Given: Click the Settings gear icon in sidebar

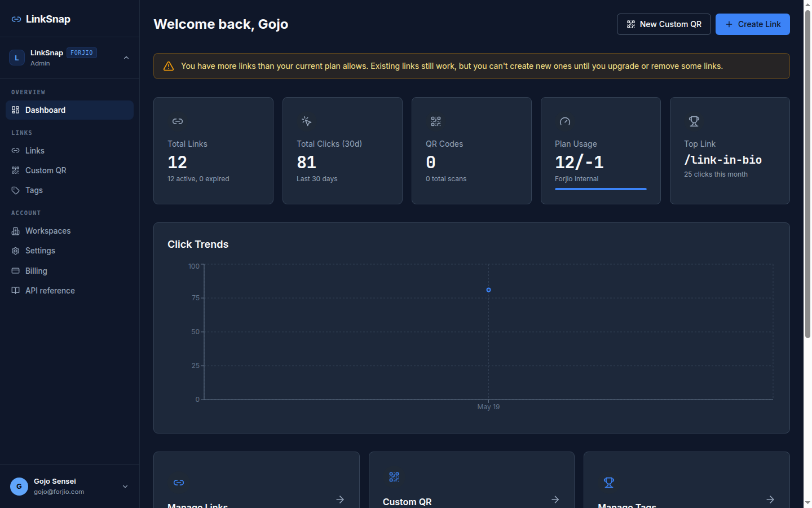Looking at the screenshot, I should tap(15, 251).
